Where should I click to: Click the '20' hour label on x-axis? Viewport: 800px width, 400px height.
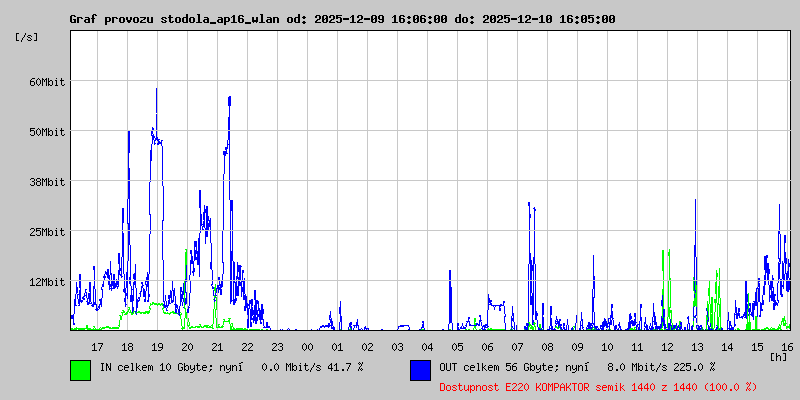click(187, 347)
